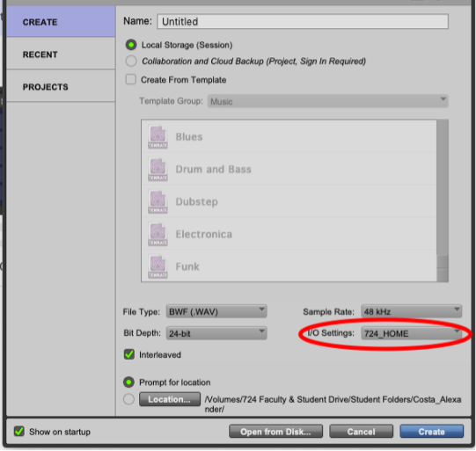
Task: Enable Collaboration and Cloud Backup radio option
Action: pos(131,61)
